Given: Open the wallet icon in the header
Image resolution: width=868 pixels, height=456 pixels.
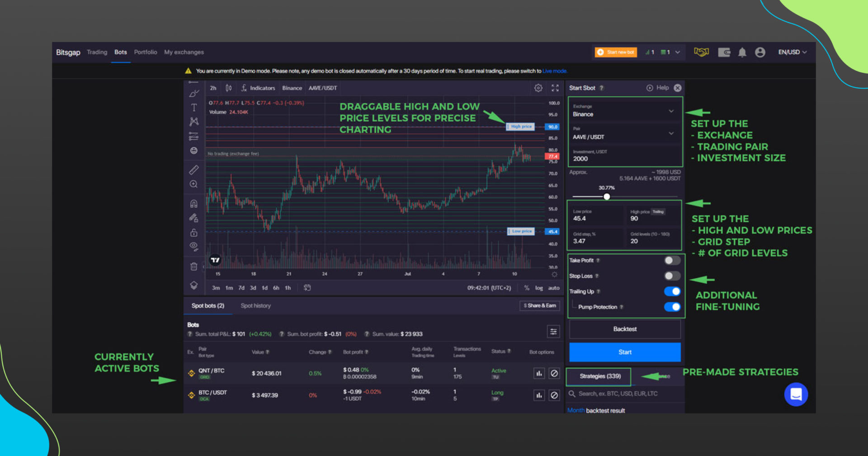Looking at the screenshot, I should point(724,52).
